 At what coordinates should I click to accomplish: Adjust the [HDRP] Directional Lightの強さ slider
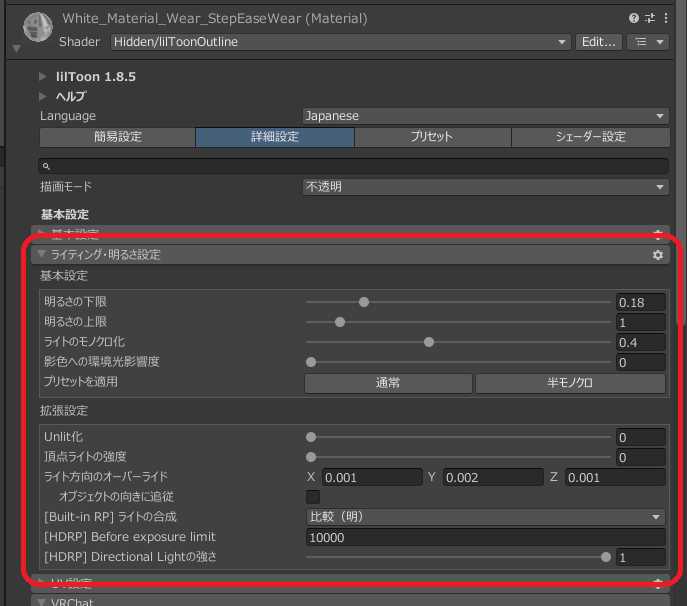coord(458,557)
